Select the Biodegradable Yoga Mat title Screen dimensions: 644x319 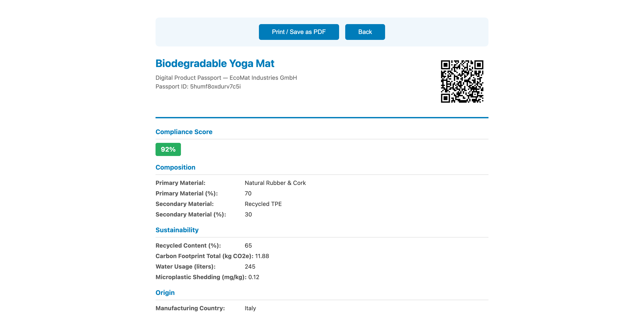pyautogui.click(x=215, y=63)
